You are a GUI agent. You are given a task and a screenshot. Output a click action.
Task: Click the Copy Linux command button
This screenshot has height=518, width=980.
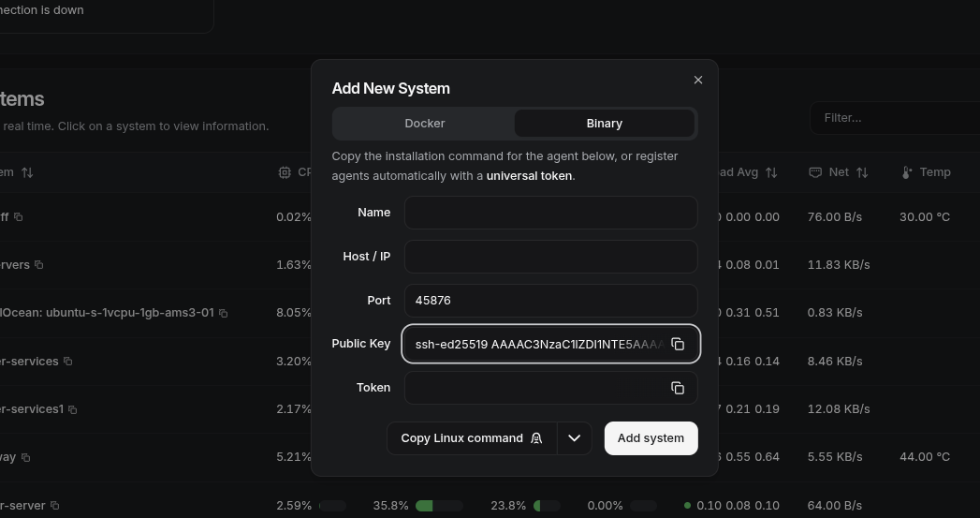coord(471,438)
